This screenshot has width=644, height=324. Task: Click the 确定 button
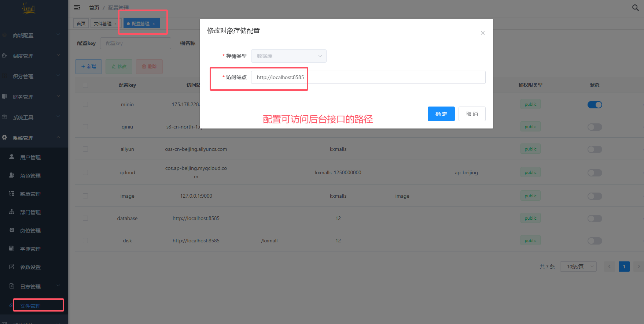tap(441, 114)
